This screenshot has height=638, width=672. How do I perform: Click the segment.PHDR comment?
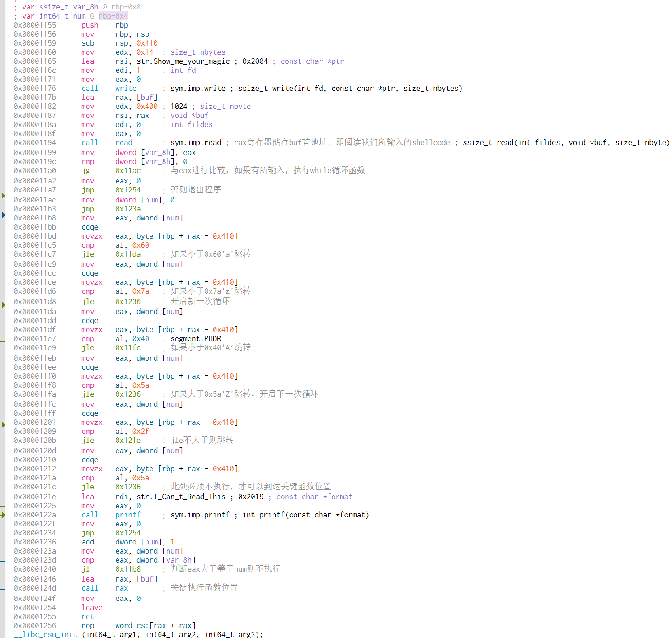(x=196, y=339)
